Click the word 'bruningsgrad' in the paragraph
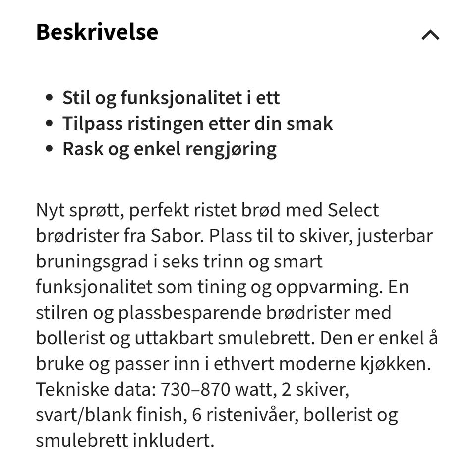Viewport: 476px width, 463px height. (92, 262)
